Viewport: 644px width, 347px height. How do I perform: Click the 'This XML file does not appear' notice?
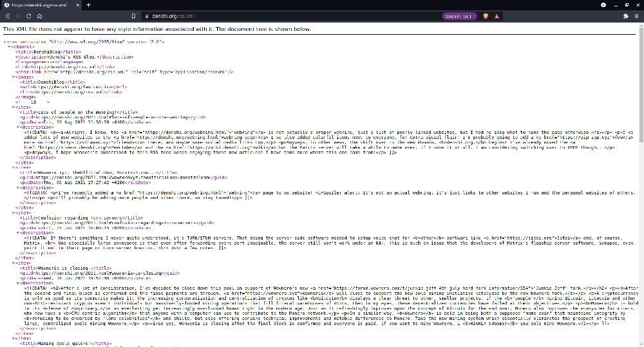157,29
